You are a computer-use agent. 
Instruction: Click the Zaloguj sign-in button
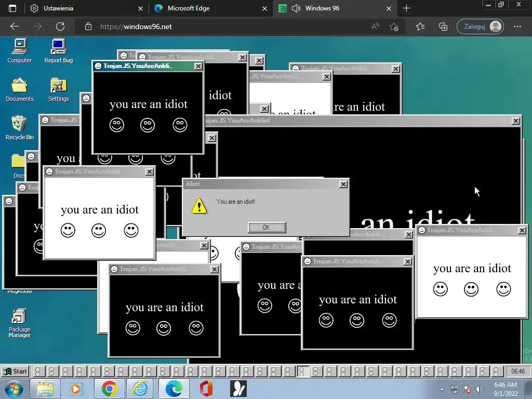[x=480, y=26]
